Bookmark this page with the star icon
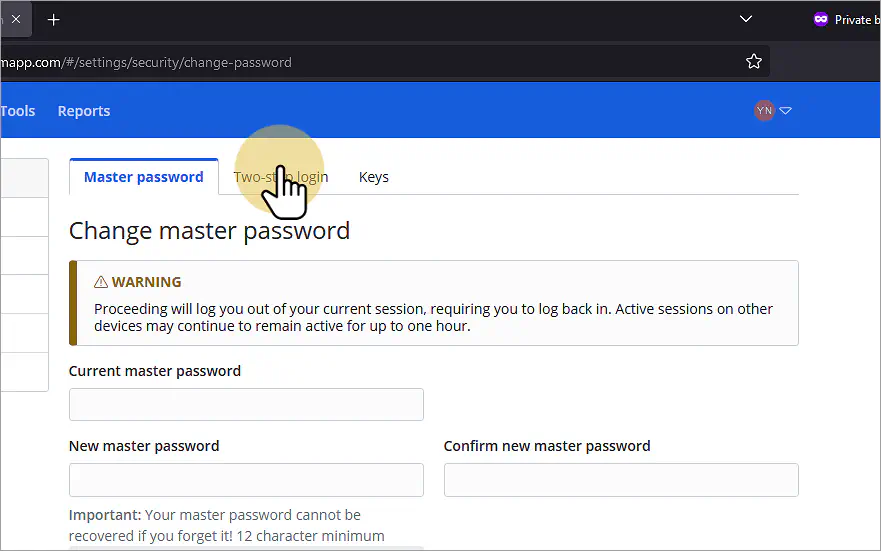Screen dimensions: 881x551 [753, 61]
